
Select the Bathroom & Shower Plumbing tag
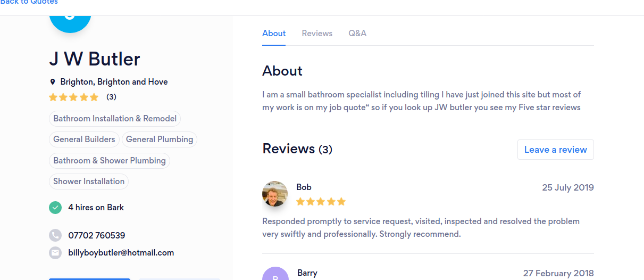[110, 161]
